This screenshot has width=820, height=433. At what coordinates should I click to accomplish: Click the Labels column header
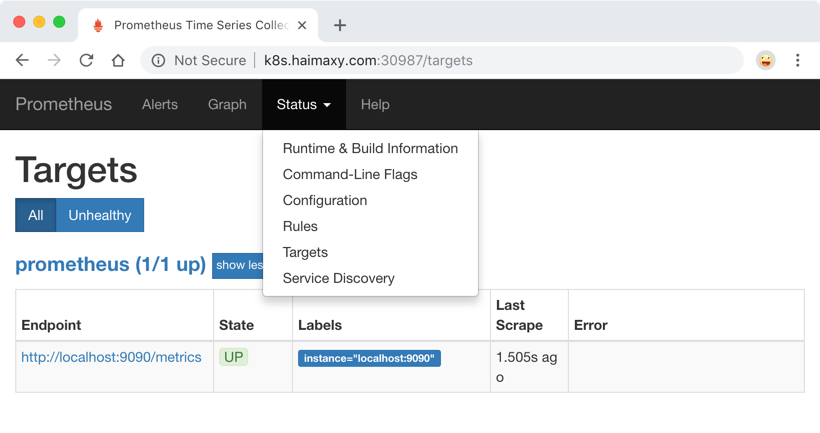[x=320, y=325]
